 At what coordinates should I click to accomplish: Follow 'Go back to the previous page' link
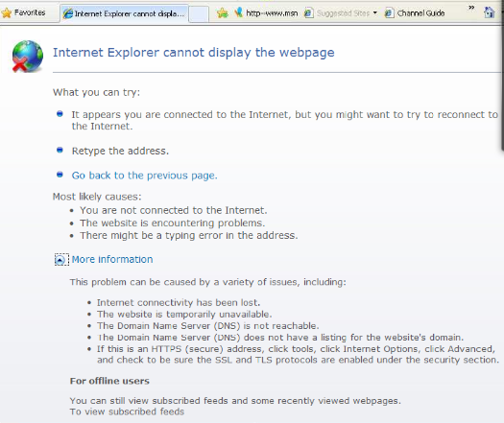pos(144,176)
